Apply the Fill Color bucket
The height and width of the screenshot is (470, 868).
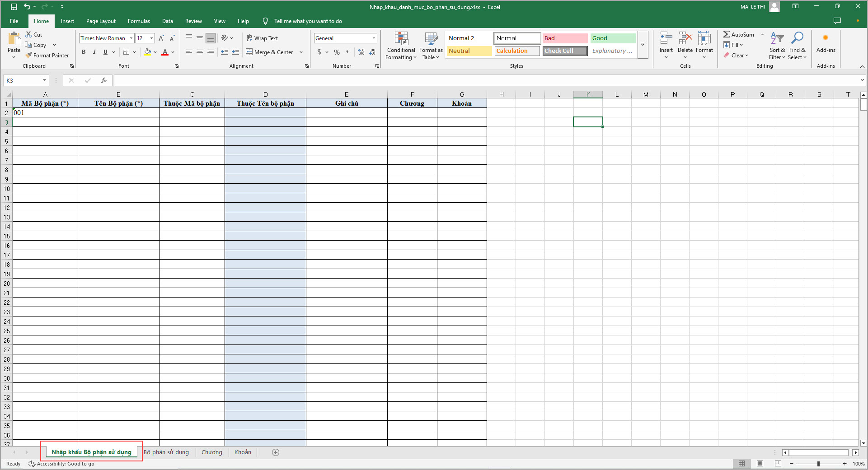point(147,52)
